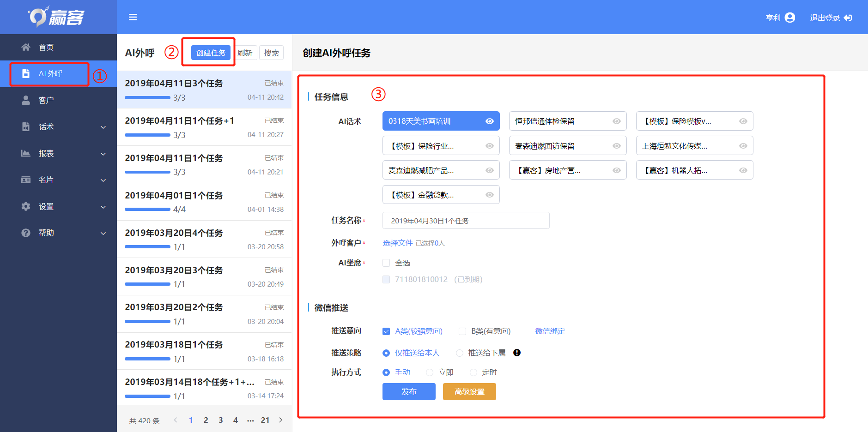The image size is (868, 432).
Task: Click eye icon on 麦森迪燃回访保留 script
Action: [x=616, y=146]
